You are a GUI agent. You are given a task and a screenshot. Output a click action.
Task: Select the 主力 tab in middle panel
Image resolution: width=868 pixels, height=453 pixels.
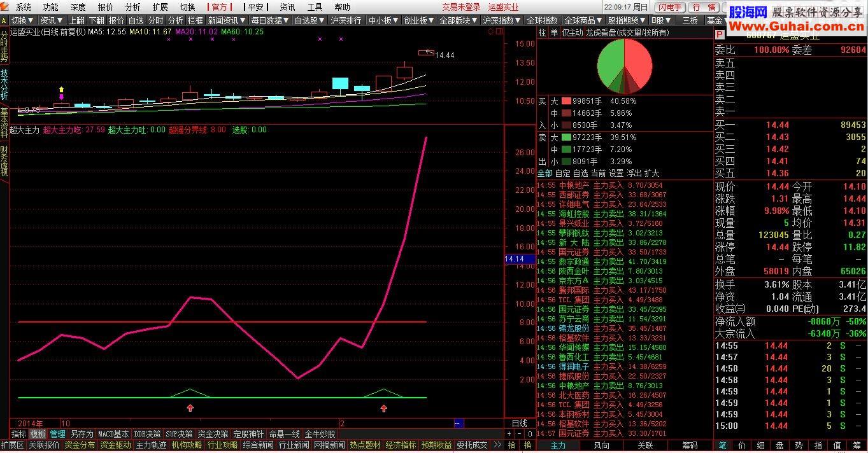pyautogui.click(x=558, y=445)
